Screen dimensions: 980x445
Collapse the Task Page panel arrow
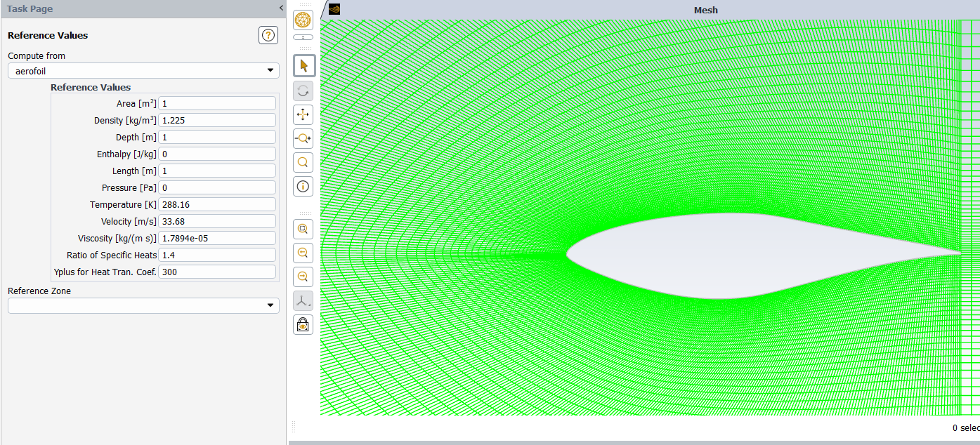click(x=281, y=8)
